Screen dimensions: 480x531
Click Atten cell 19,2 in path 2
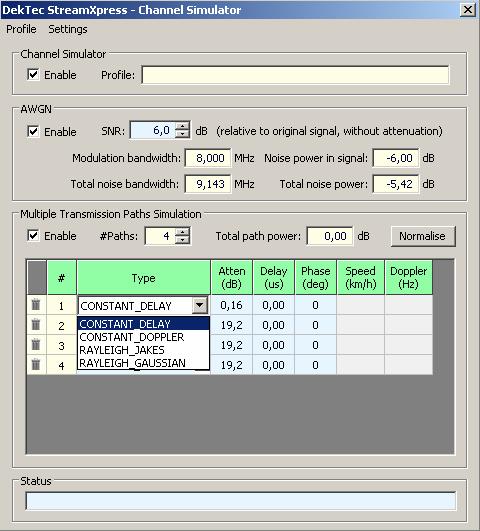coord(232,325)
